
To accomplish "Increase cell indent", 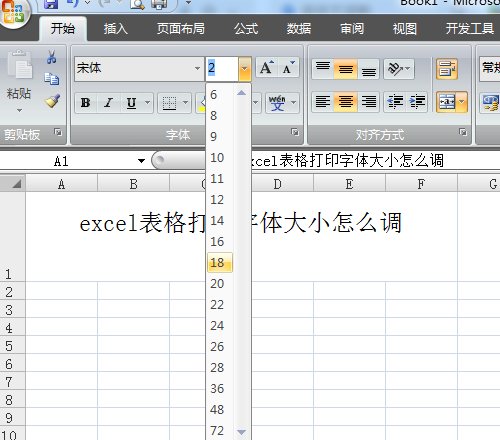I will [x=417, y=102].
